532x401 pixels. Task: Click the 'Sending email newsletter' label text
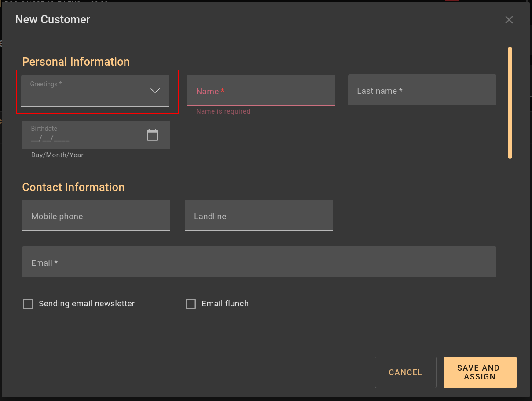pyautogui.click(x=87, y=304)
